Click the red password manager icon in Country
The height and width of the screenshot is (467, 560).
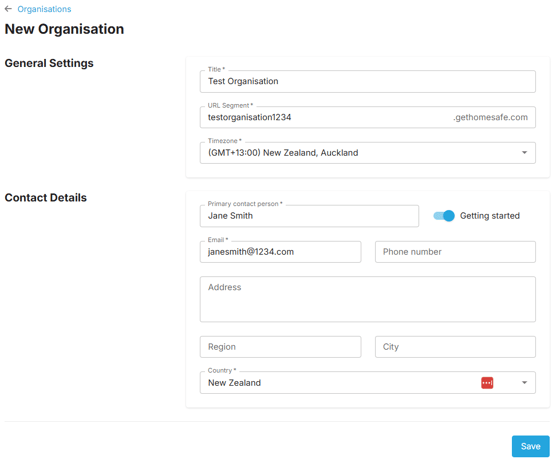[x=487, y=383]
